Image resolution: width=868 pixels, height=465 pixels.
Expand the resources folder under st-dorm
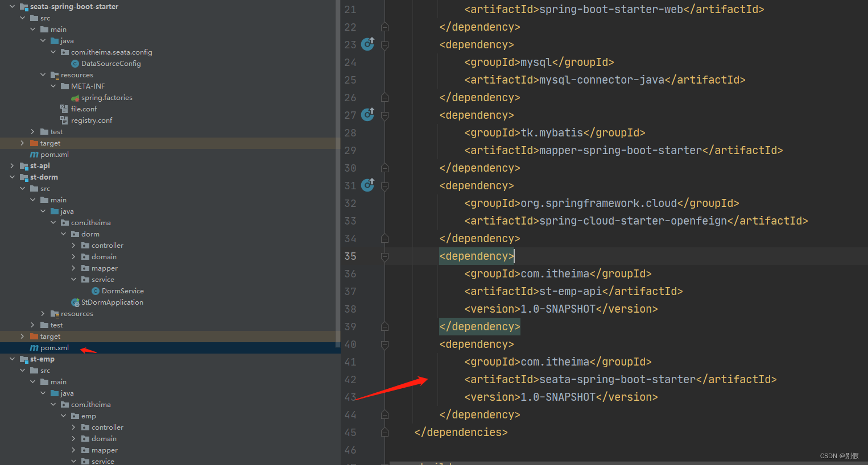[43, 314]
